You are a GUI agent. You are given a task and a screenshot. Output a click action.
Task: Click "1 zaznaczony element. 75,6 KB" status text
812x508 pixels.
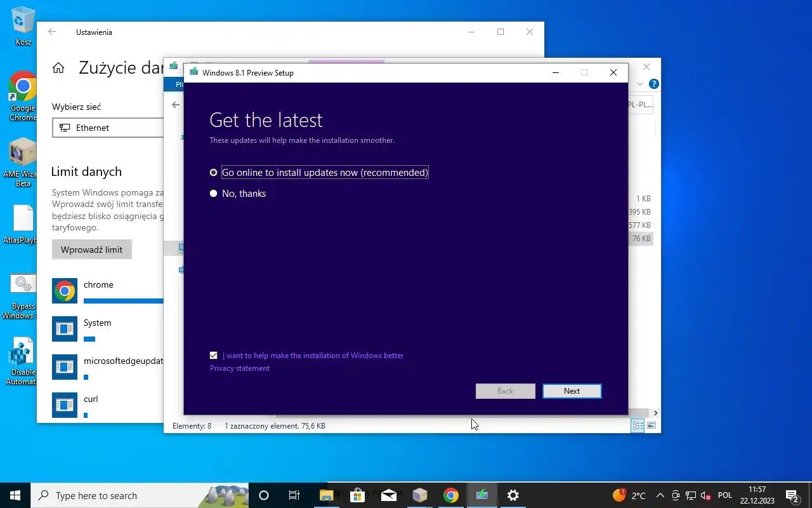pos(275,426)
